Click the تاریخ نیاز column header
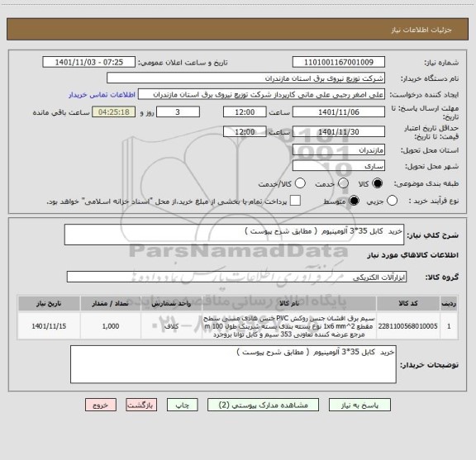 pos(49,303)
